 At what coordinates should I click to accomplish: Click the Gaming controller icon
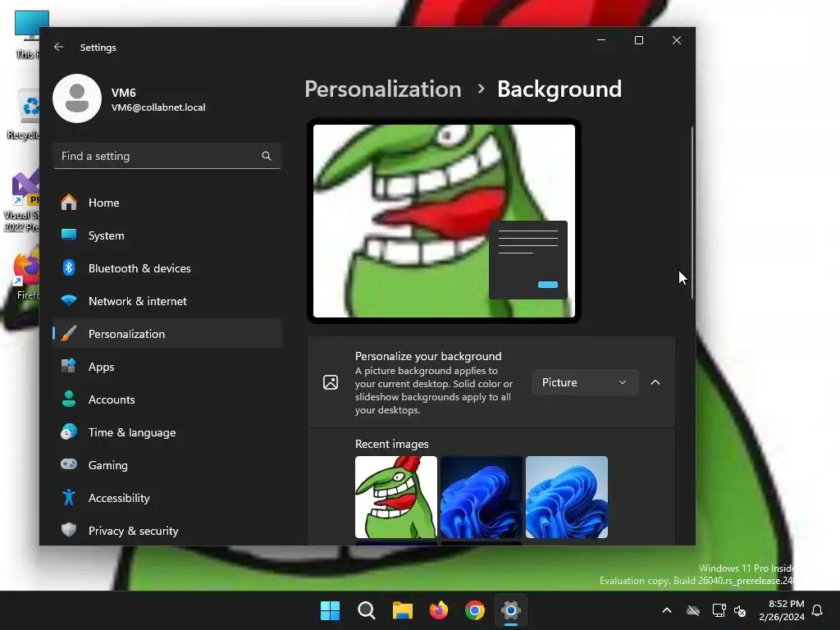click(x=69, y=464)
